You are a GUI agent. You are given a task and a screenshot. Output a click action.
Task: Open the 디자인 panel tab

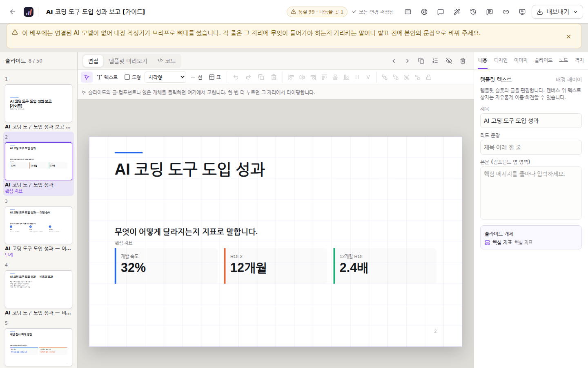[x=501, y=61]
